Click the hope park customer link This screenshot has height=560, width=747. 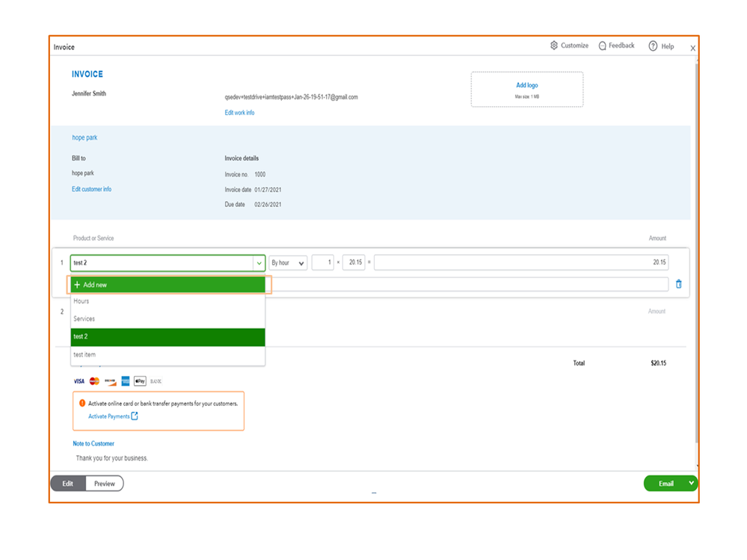(x=84, y=138)
